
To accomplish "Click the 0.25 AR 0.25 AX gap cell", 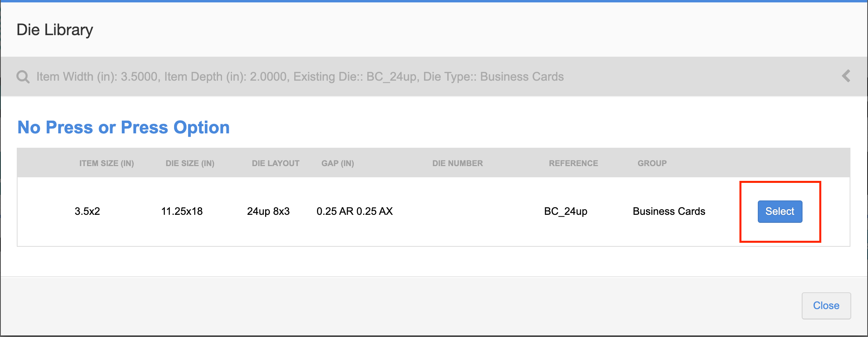I will click(355, 211).
